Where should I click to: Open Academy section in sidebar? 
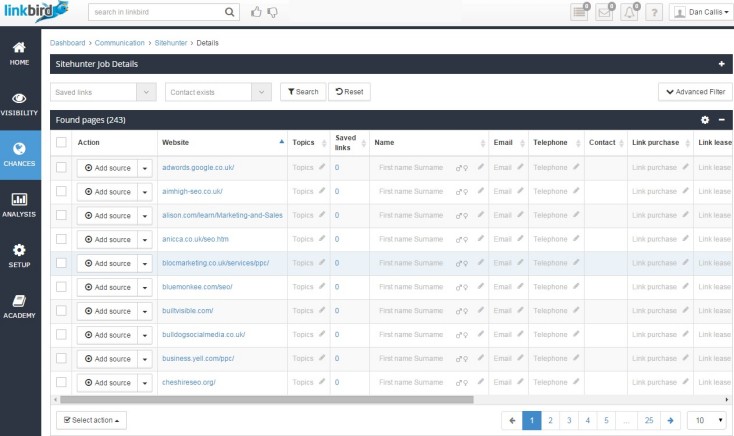pyautogui.click(x=19, y=307)
